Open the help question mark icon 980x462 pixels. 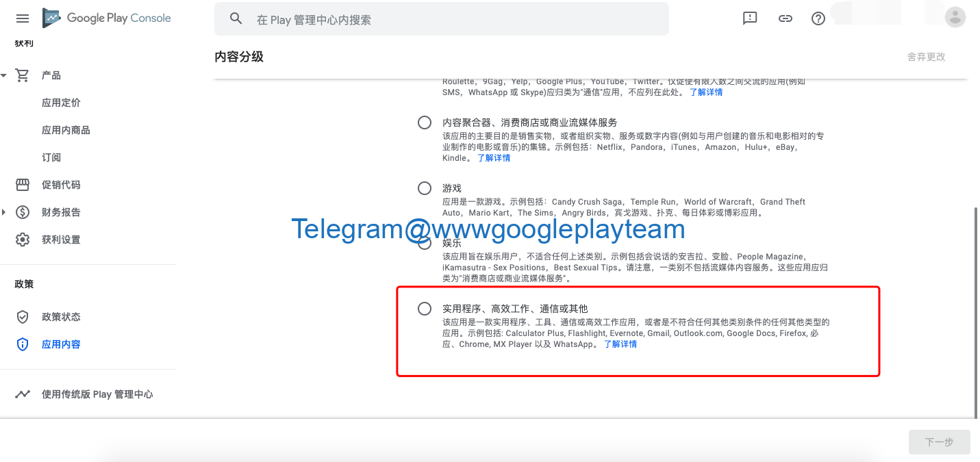(818, 18)
